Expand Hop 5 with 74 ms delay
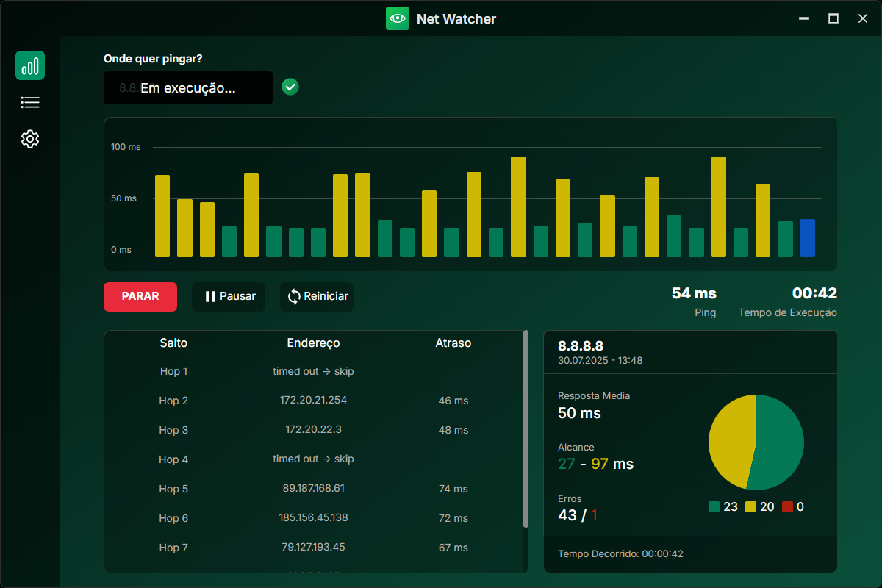 (314, 489)
